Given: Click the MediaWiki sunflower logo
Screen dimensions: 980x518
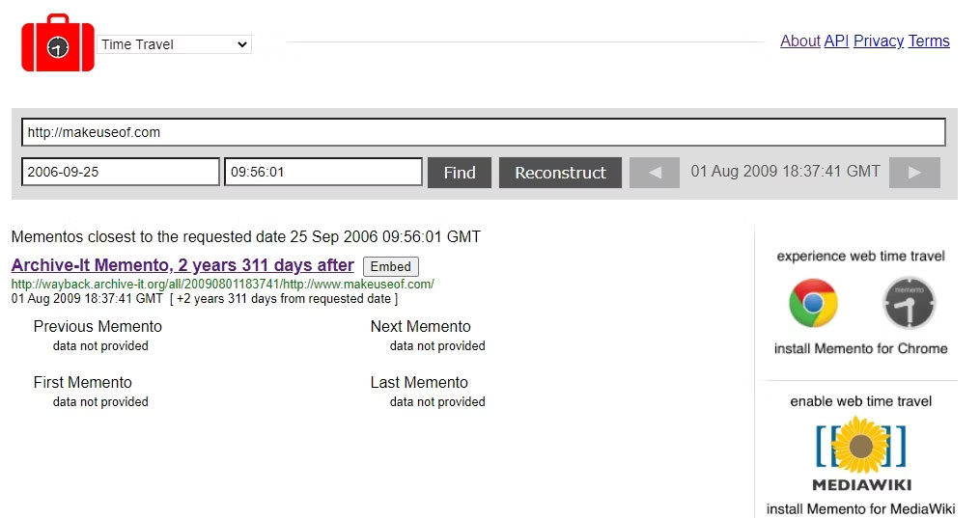Looking at the screenshot, I should point(861,453).
